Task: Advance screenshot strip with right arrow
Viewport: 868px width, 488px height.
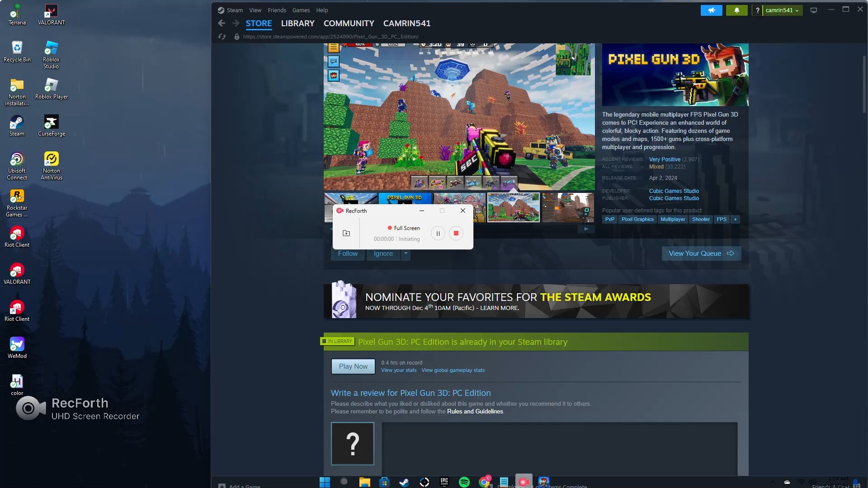Action: tap(586, 229)
